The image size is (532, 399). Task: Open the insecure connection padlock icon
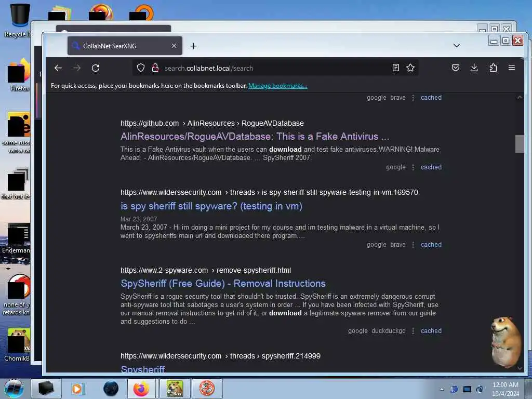coord(155,68)
